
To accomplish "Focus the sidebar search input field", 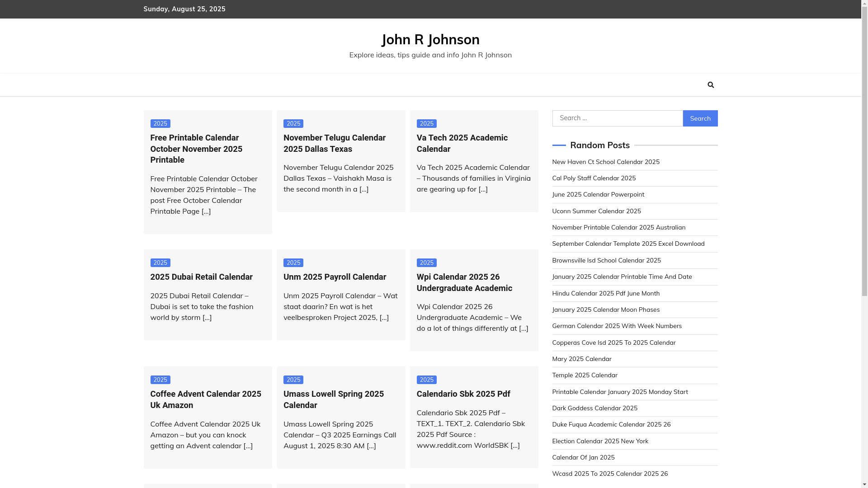I will 618,118.
